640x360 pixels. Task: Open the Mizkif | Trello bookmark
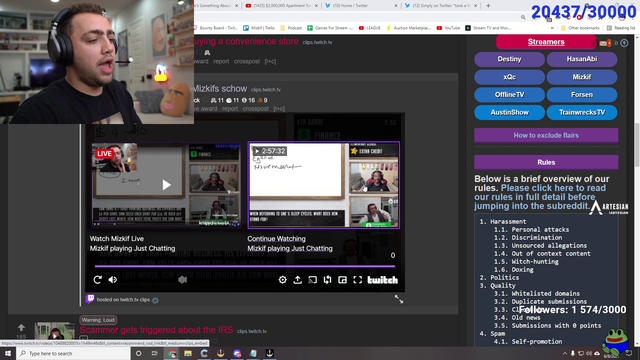pos(259,28)
